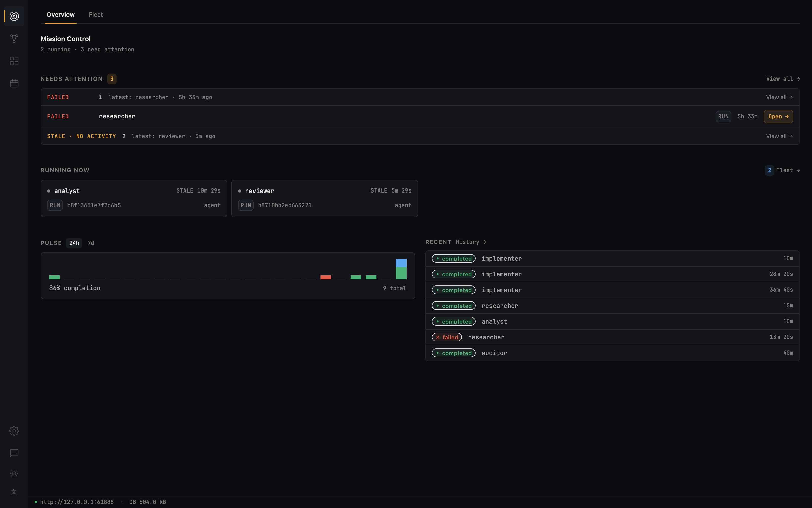Open the Fleet link beside Running Now
The width and height of the screenshot is (812, 508).
(788, 170)
